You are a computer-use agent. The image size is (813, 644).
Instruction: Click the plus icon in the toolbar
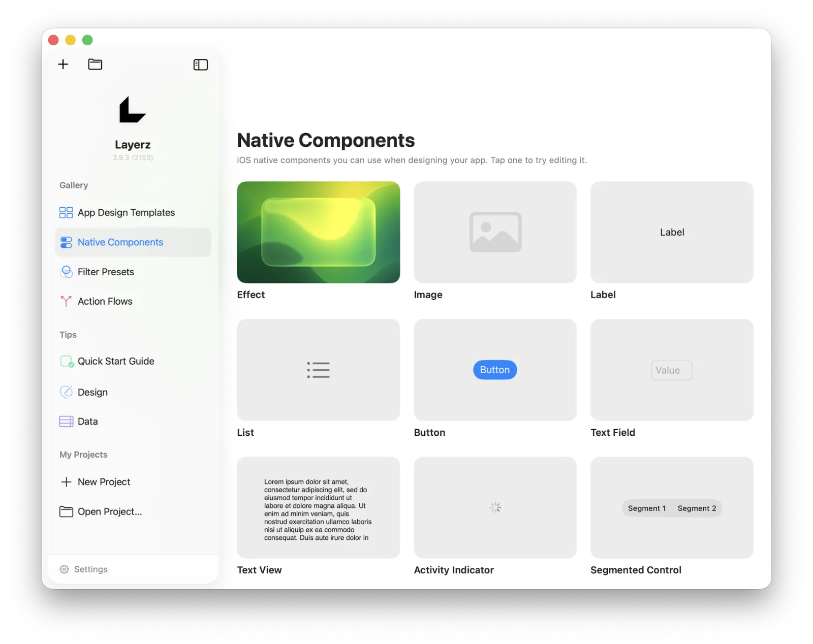63,64
